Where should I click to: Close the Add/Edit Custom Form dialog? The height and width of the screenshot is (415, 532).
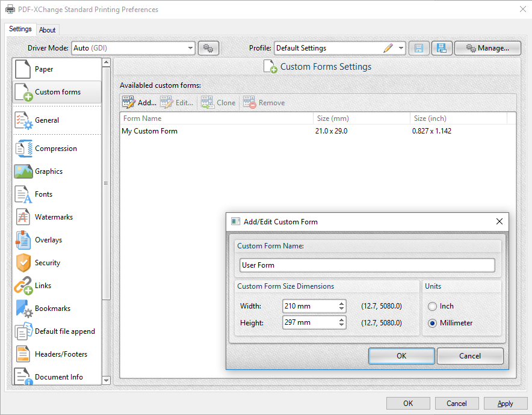click(x=500, y=222)
